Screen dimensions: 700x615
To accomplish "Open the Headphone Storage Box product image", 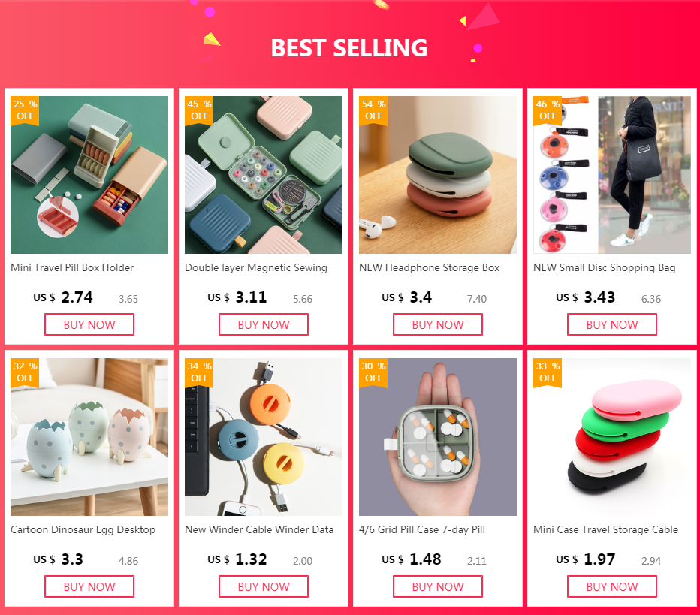I will point(437,175).
